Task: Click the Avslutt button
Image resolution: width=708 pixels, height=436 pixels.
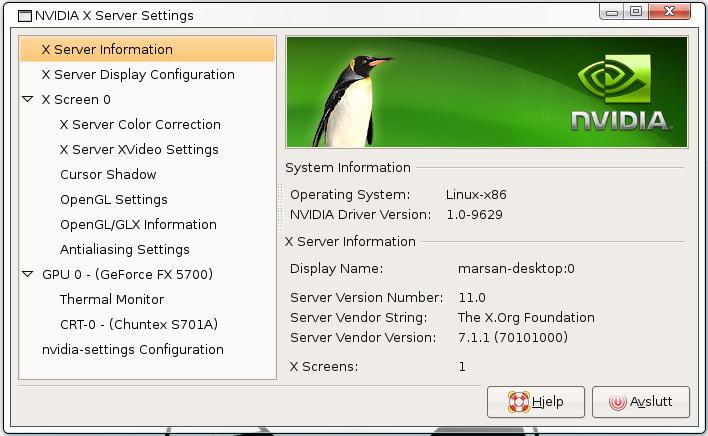Action: point(641,402)
